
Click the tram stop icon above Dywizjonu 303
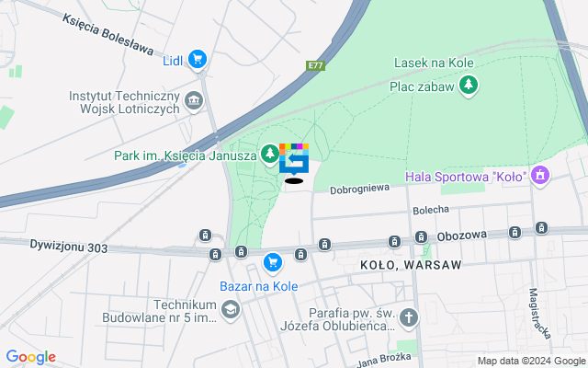click(x=205, y=236)
